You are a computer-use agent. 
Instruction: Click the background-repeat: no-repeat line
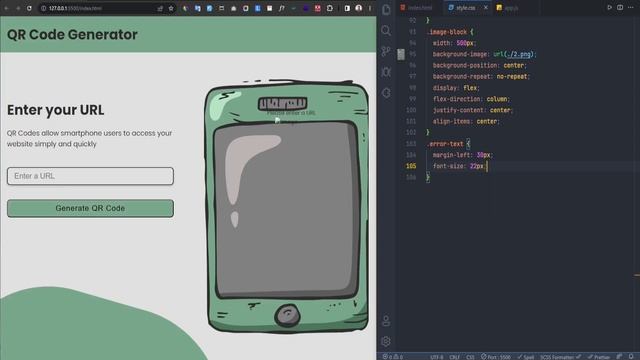(x=481, y=76)
